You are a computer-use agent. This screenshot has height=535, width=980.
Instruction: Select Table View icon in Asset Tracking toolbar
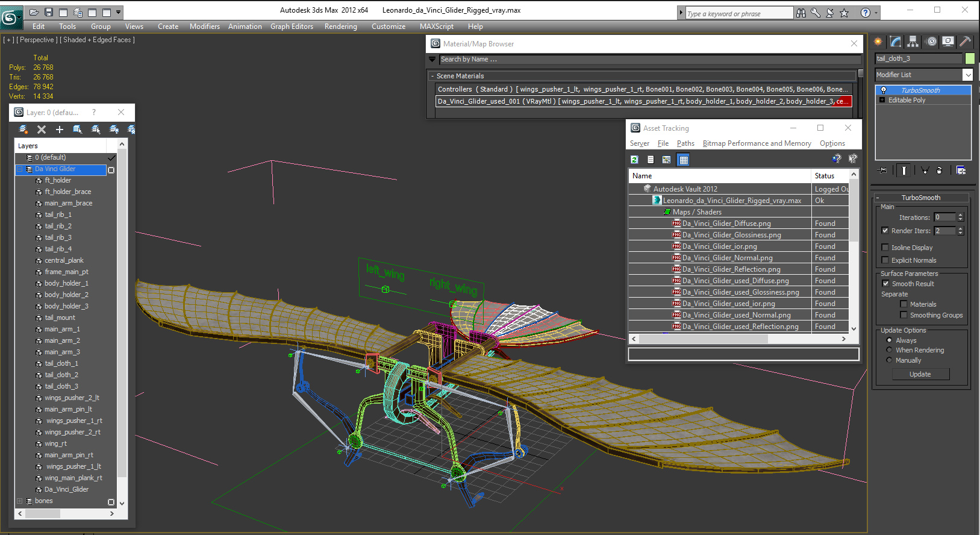point(683,160)
